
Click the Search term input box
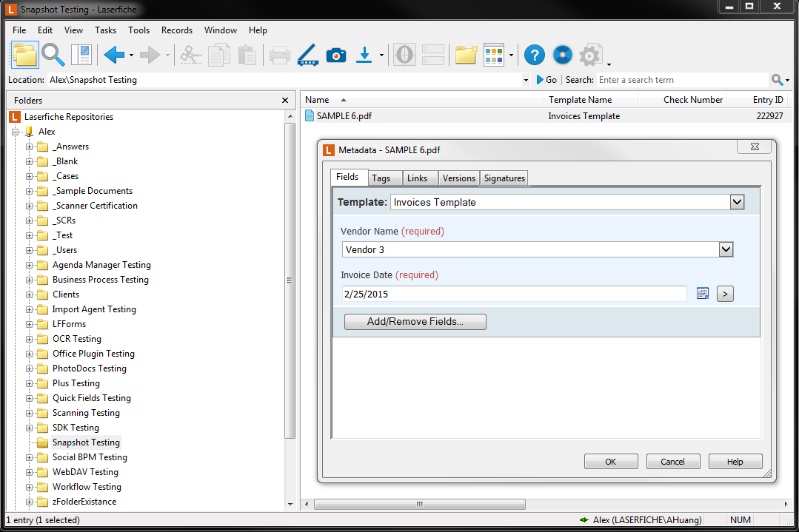[x=682, y=80]
